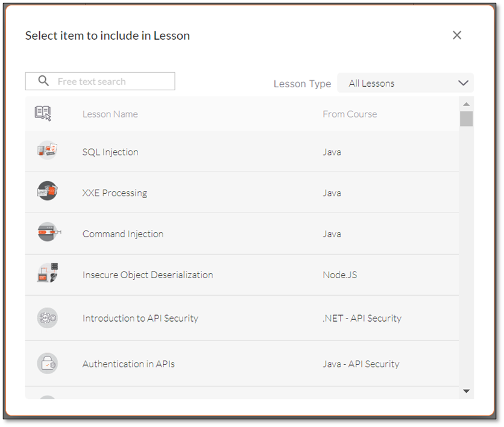Select the SQL Injection lesson name
This screenshot has height=427, width=504.
110,152
